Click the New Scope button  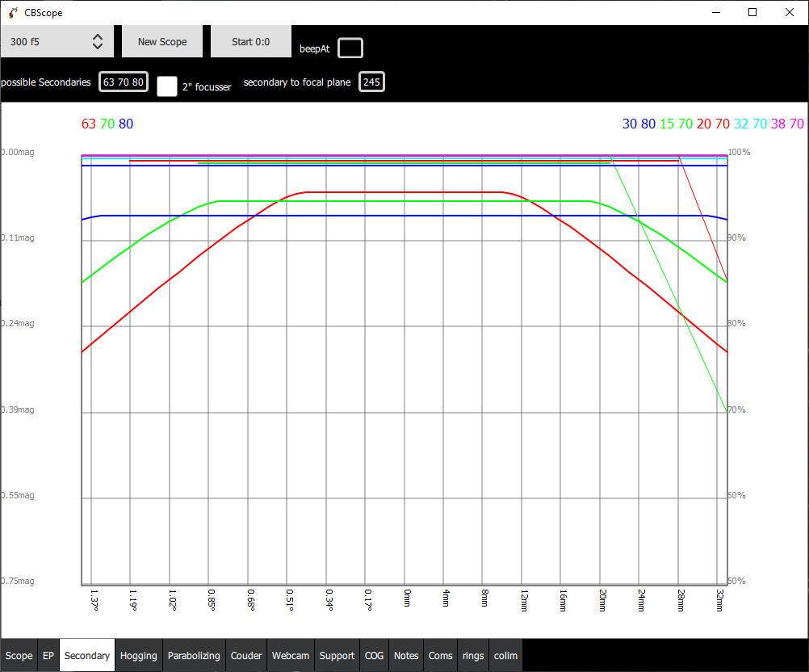point(162,41)
